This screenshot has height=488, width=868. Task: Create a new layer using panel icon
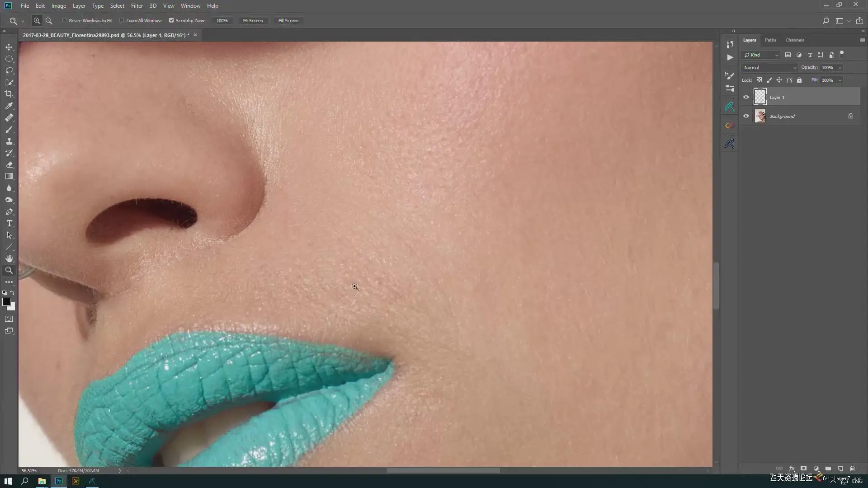coord(840,469)
